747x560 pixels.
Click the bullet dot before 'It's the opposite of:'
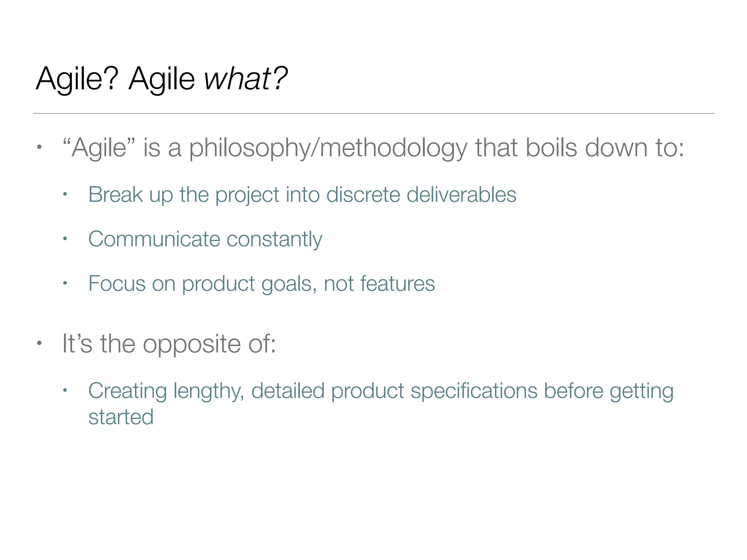tap(39, 343)
